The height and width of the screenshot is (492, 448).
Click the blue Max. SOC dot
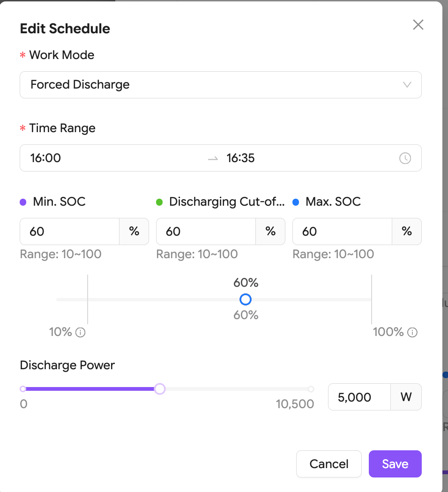click(x=296, y=202)
